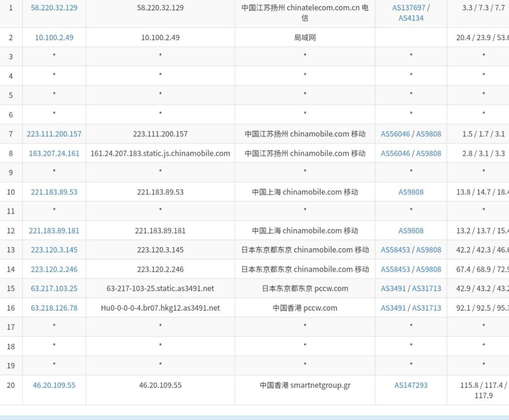Click location 中国江苏扬州 chinatelecom.com.cn 电信
Screen dimensions: 509x420
[305, 13]
